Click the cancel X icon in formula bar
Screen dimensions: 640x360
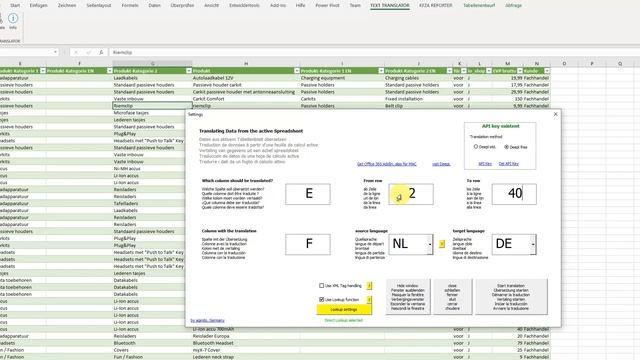click(x=76, y=52)
